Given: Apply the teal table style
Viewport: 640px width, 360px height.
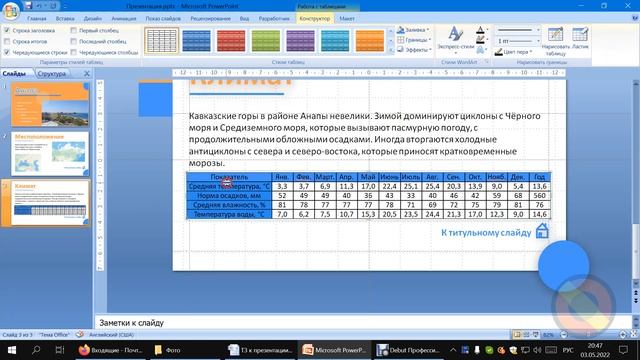Looking at the screenshot, I should pos(335,40).
